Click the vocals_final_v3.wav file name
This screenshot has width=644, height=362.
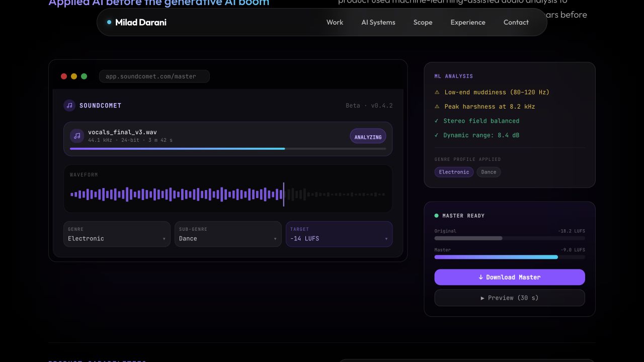[122, 132]
